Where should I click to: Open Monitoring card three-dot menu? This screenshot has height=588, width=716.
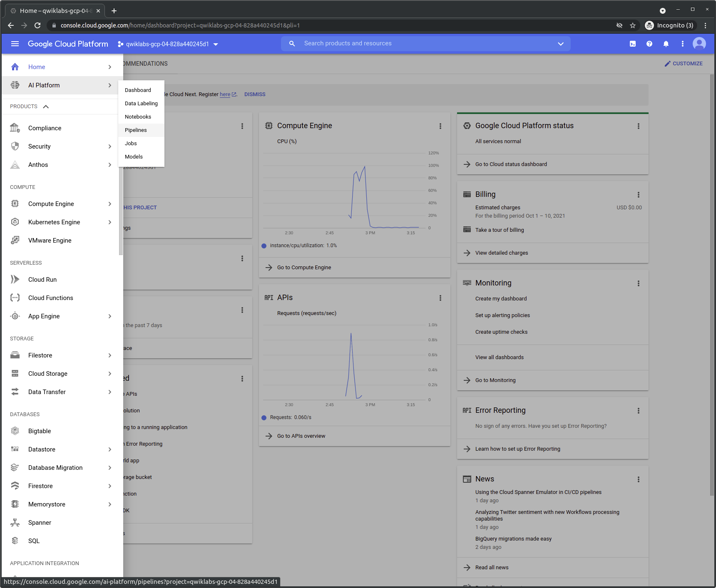coord(639,283)
